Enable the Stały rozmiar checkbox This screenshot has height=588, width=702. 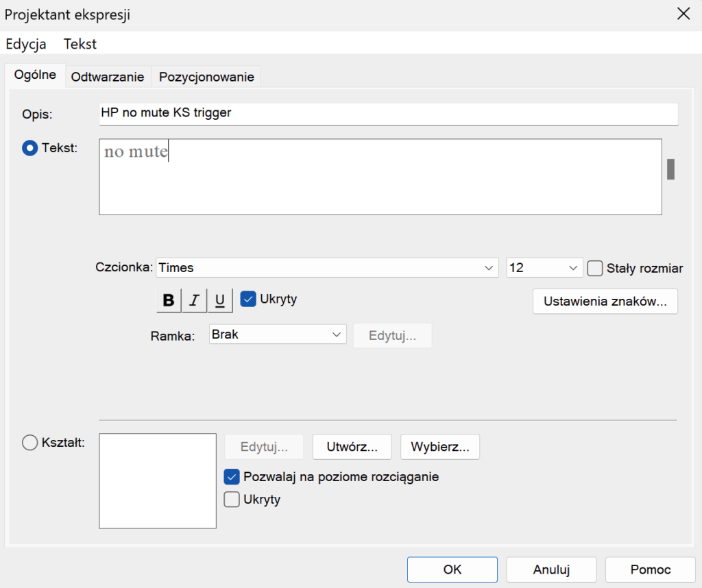(x=594, y=268)
